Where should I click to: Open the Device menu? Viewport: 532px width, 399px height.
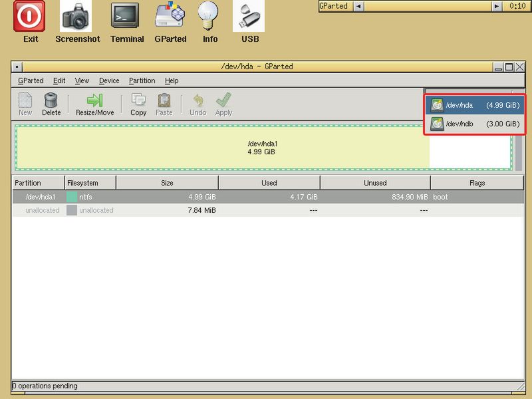point(109,80)
